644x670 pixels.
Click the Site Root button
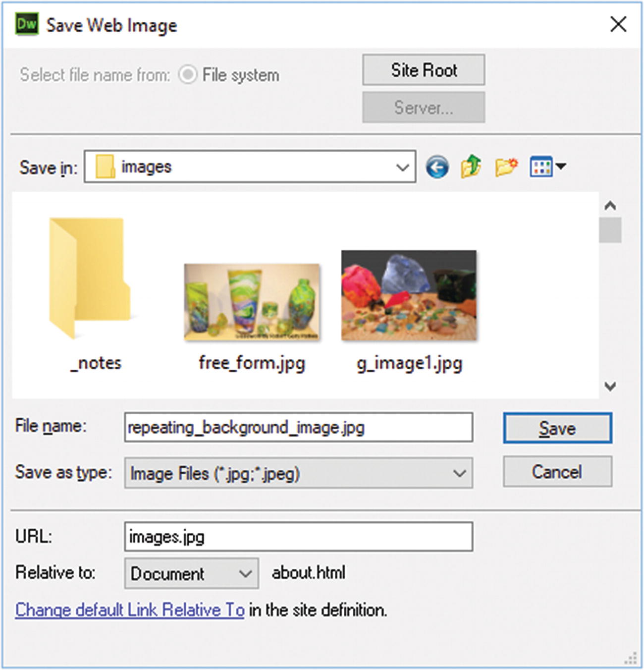click(424, 70)
